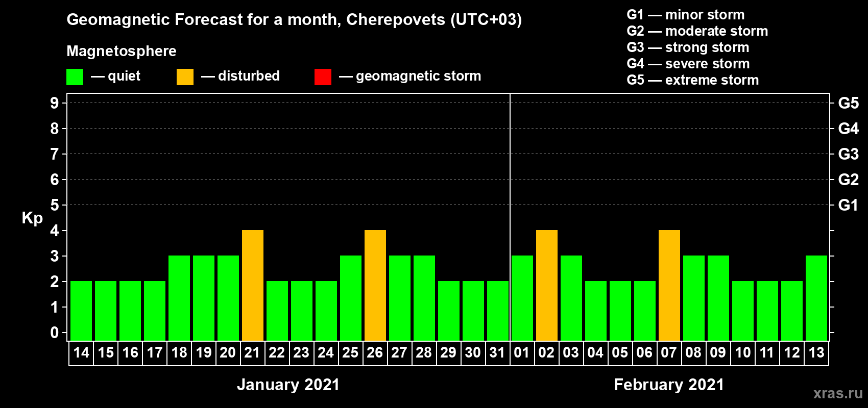
Task: Click the date label 31 on axis
Action: point(497,352)
